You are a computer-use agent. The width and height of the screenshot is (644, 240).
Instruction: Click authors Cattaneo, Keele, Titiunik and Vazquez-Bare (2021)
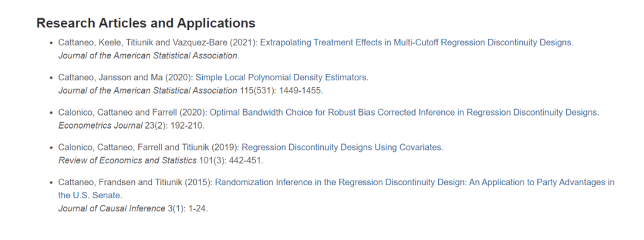(x=158, y=43)
